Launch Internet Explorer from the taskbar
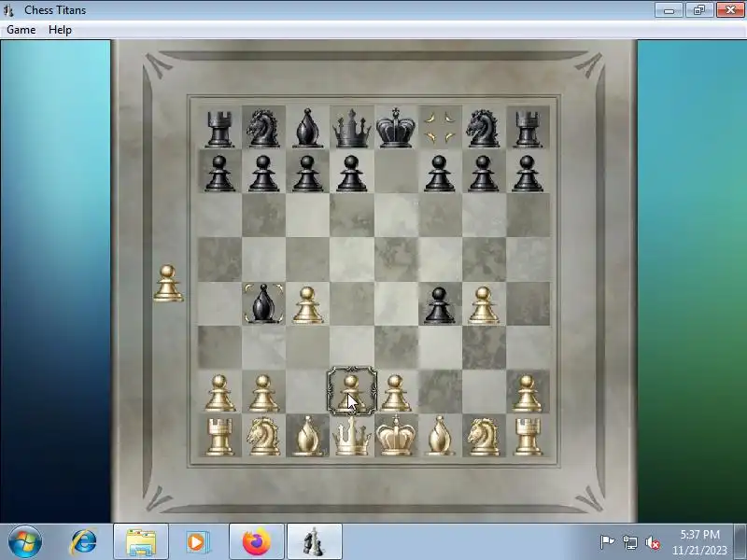Image resolution: width=747 pixels, height=560 pixels. pyautogui.click(x=83, y=542)
